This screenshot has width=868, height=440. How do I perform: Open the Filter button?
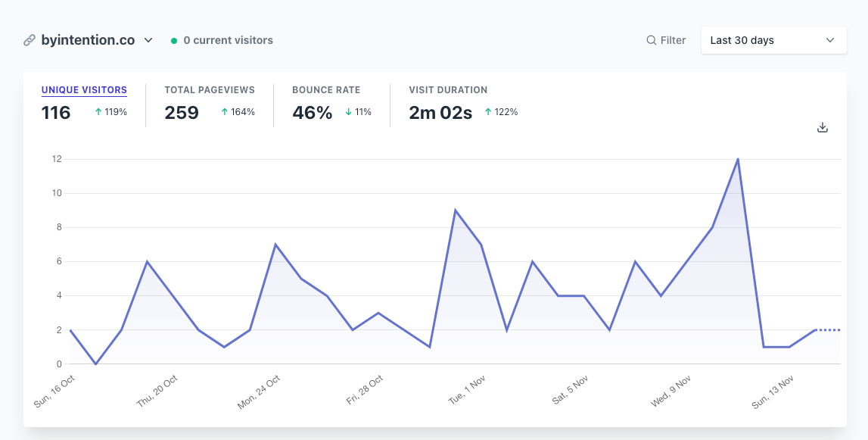(x=666, y=40)
